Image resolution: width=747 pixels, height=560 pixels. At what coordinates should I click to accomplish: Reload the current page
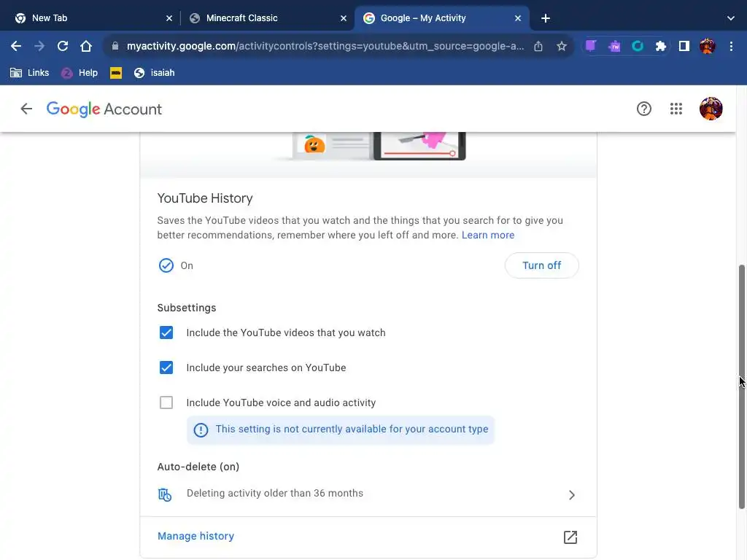pyautogui.click(x=63, y=46)
